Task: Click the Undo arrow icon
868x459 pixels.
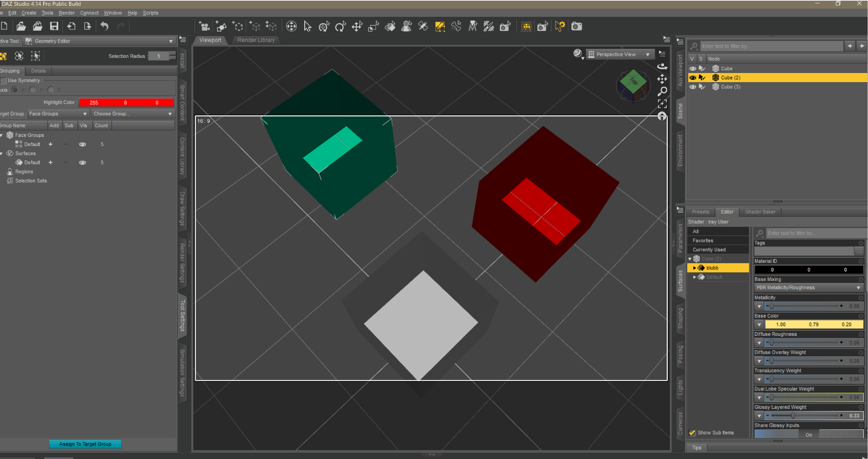Action: coord(104,26)
